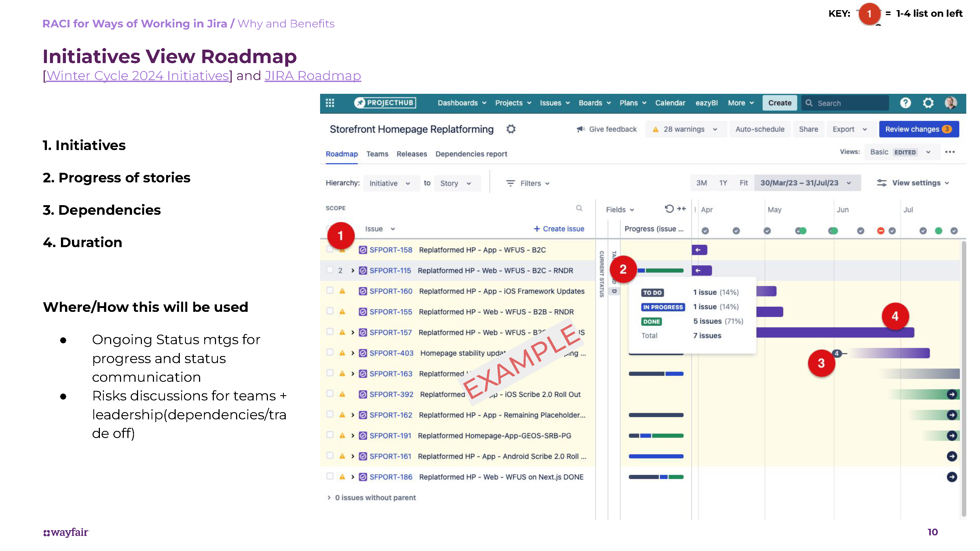Tick the checkbox for SFPORT-160
Image resolution: width=980 pixels, height=551 pixels.
tap(330, 290)
